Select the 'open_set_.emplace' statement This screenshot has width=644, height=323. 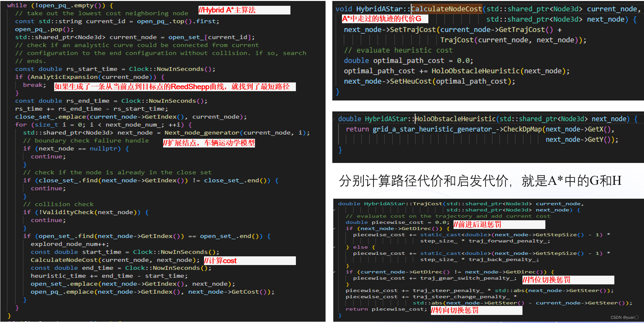click(x=133, y=284)
